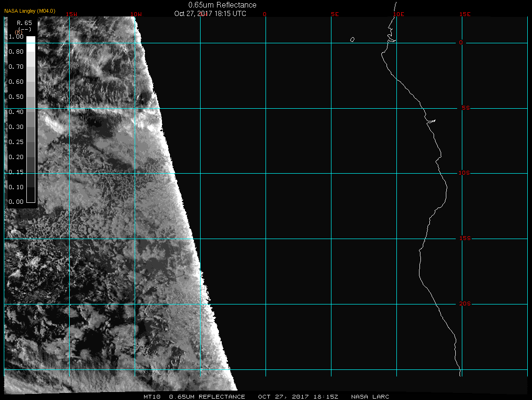Click the 1.00 reflectance scale value
The width and height of the screenshot is (532, 400).
click(x=16, y=37)
